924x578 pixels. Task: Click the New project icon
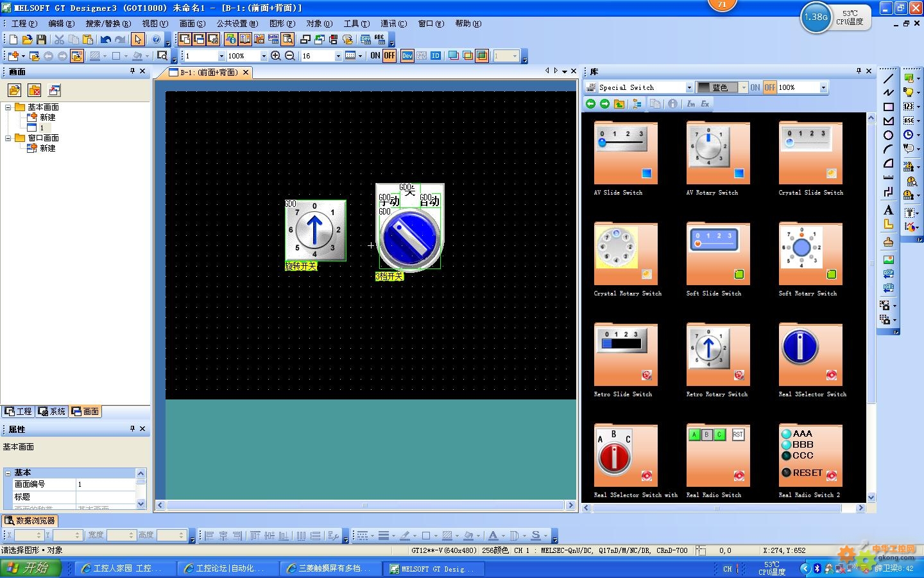click(x=13, y=40)
